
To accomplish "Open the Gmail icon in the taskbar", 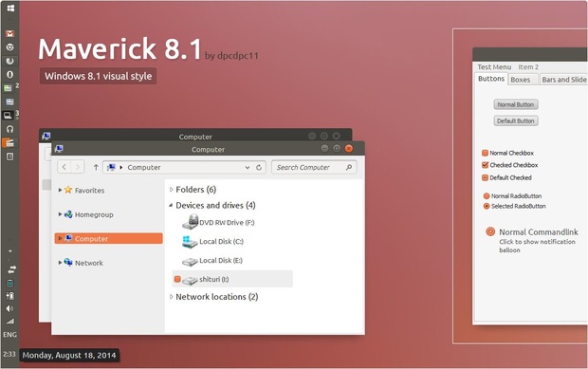I will [10, 34].
